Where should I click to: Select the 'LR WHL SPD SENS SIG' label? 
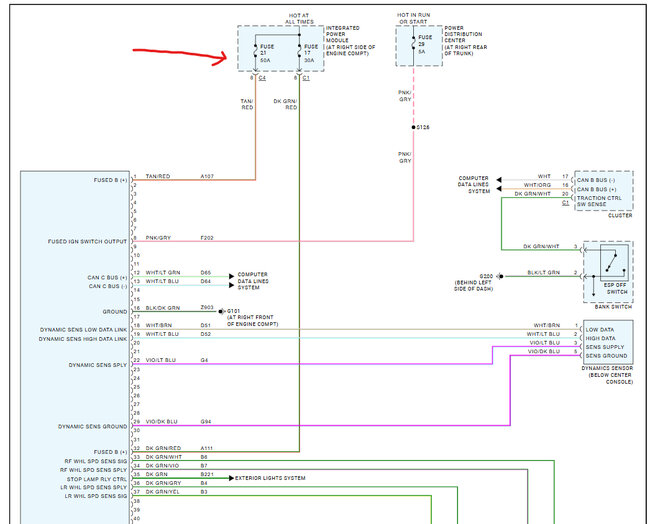click(x=96, y=496)
